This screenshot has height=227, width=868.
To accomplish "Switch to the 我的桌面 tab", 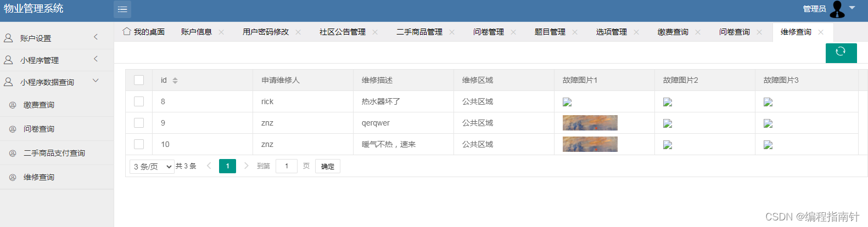I will pos(143,32).
